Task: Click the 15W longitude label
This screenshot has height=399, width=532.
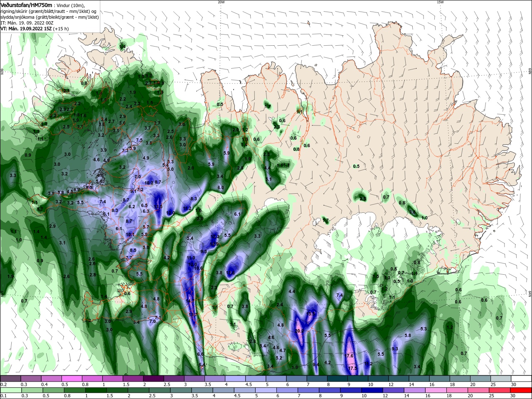Action: [440, 2]
